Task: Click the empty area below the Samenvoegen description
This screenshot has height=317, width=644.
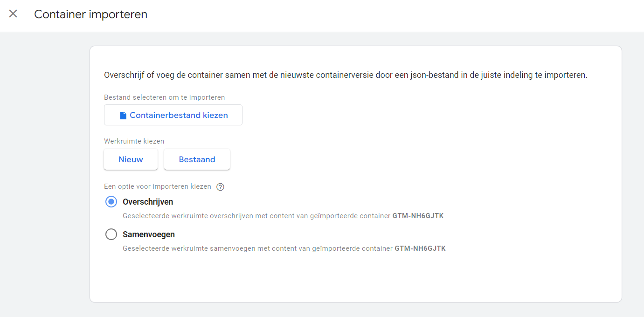Action: 354,277
